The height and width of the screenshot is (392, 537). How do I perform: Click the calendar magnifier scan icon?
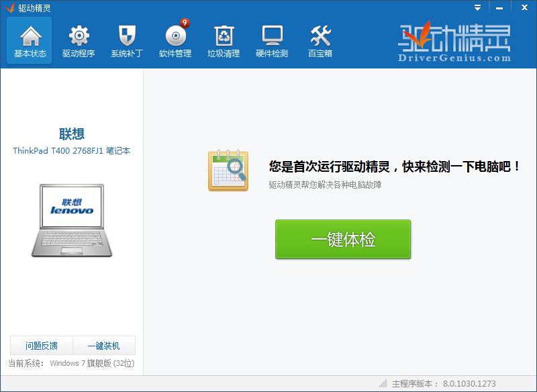click(228, 170)
